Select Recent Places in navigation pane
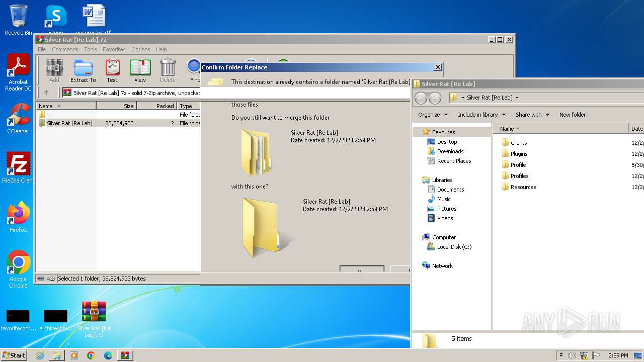Screen dimensions: 644x362 pos(454,161)
